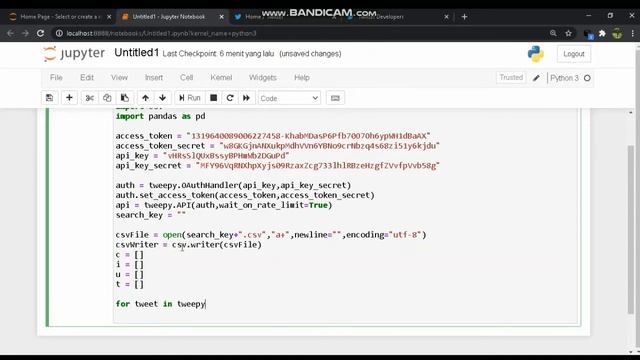Click the zoom magnifier icon in address bar
The width and height of the screenshot is (640, 360).
coord(553,33)
